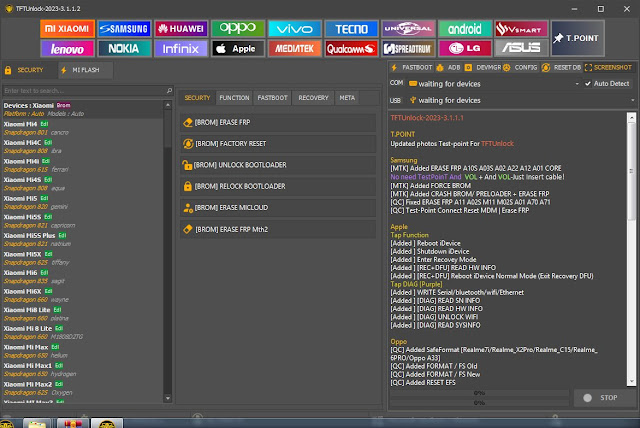
Task: Open the SECURTY main tab with lock icon
Action: point(29,70)
